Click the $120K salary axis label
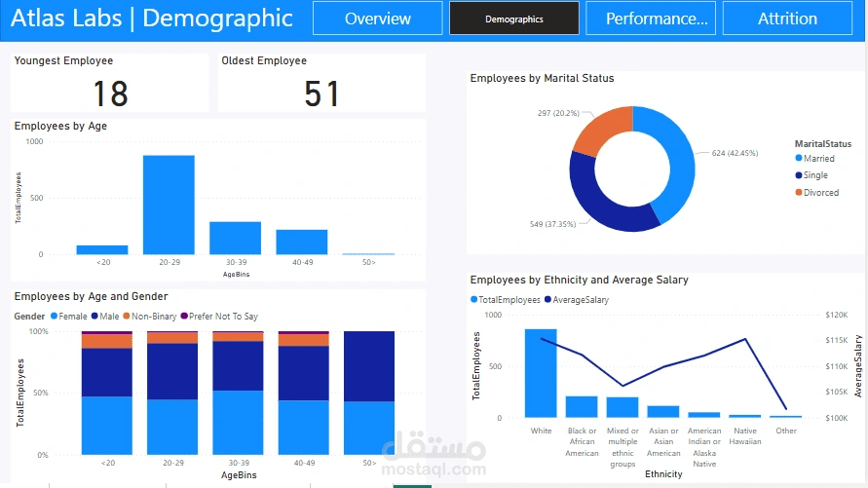The width and height of the screenshot is (868, 488). (837, 315)
